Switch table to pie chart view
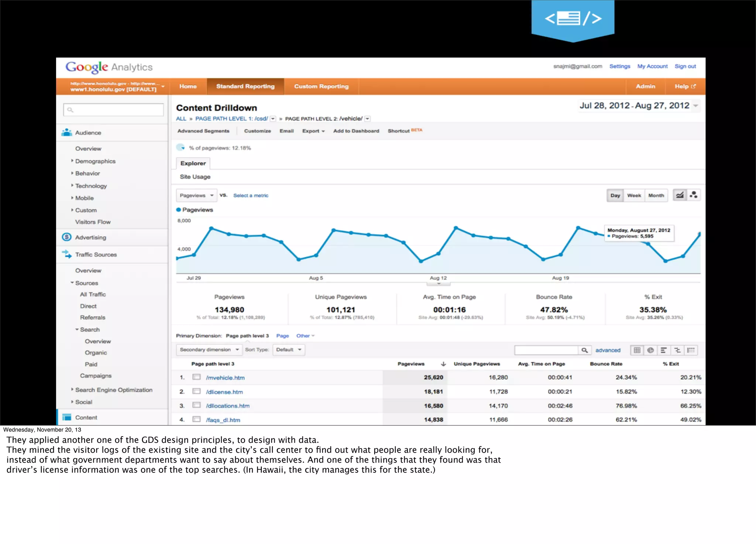756x544 pixels. coord(650,350)
